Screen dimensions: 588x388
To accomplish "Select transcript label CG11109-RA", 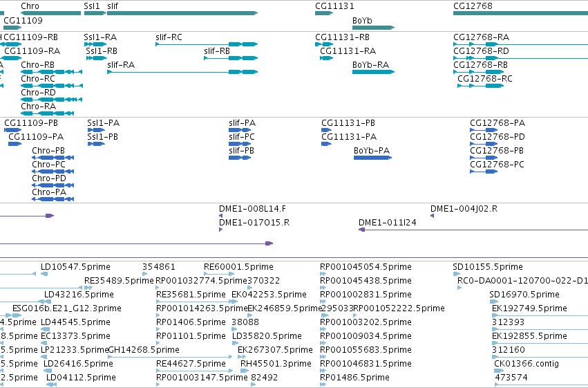I will click(32, 51).
